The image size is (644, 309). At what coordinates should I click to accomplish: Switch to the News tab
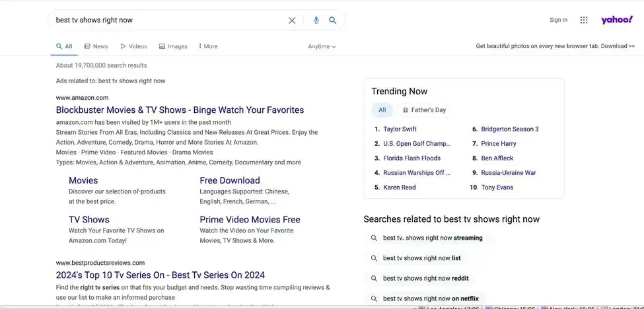click(96, 46)
